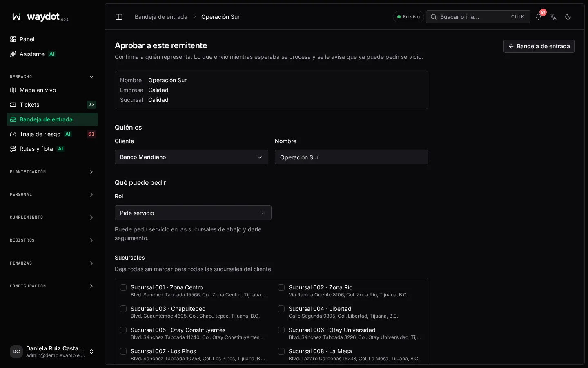Expand the Configuración section
This screenshot has width=588, height=368.
click(52, 286)
